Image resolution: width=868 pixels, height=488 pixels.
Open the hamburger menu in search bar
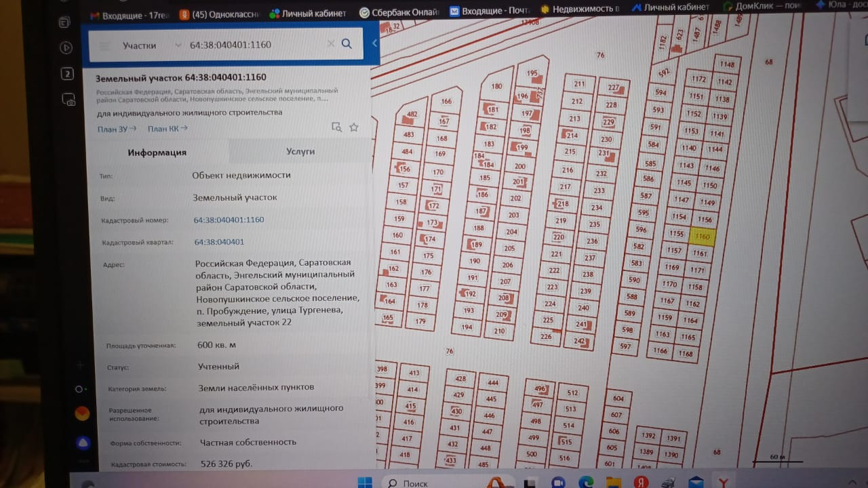coord(104,45)
